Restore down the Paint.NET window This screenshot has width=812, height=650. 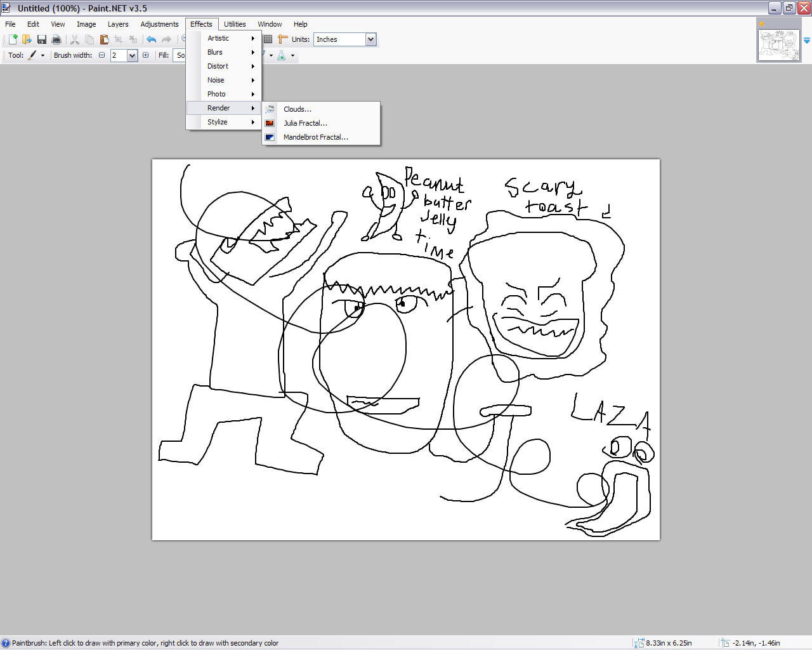click(x=789, y=8)
